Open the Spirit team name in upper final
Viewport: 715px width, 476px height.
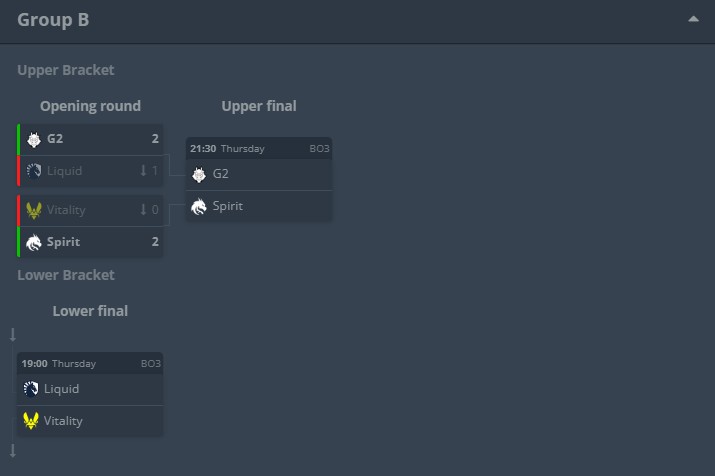pyautogui.click(x=227, y=206)
